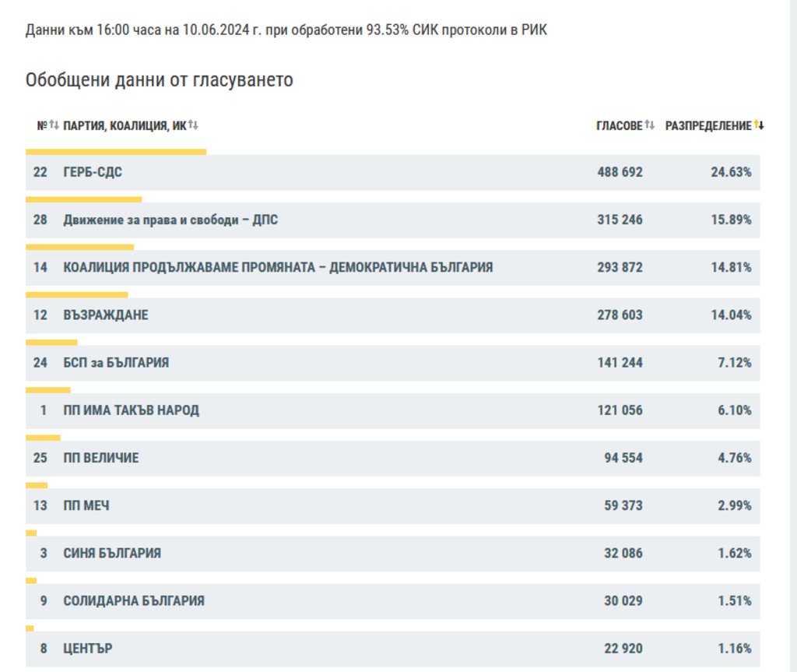Click the РАЗПРЕДЕЛЕНИЕ column header text
This screenshot has width=797, height=672.
click(x=708, y=125)
